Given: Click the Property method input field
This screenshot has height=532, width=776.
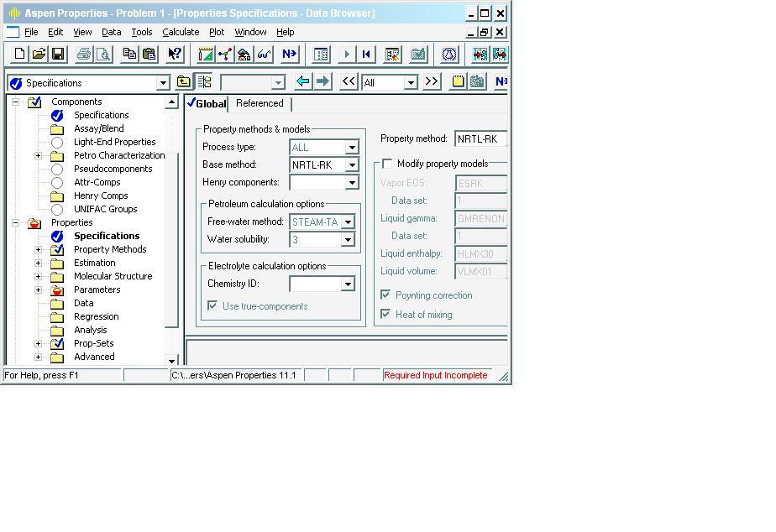Looking at the screenshot, I should 481,139.
